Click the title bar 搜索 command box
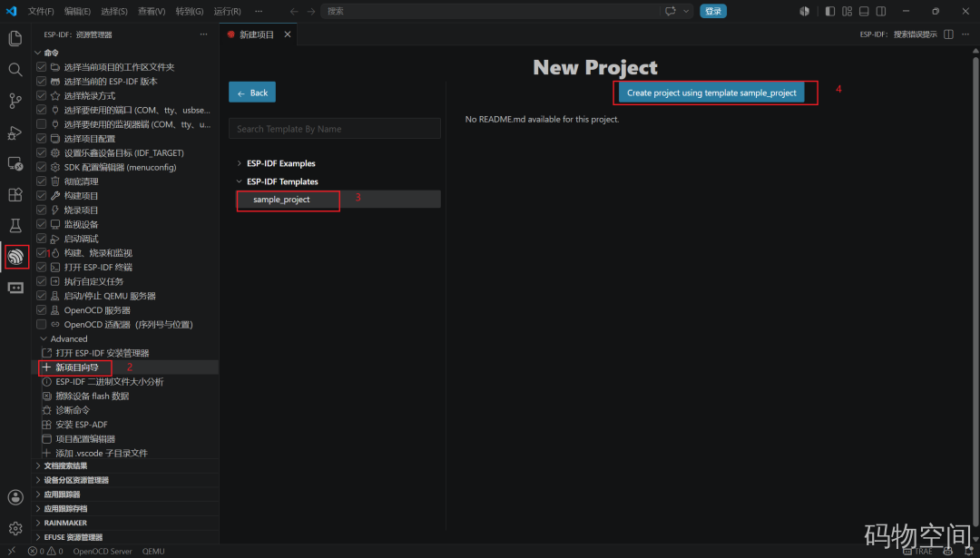The image size is (980, 558). point(491,11)
